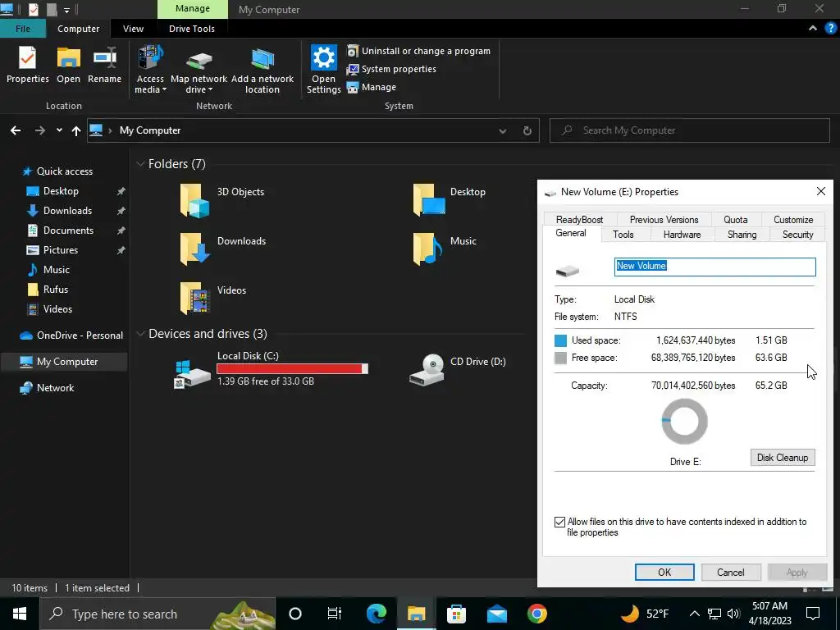Click Cancel in Properties dialog
Screen dimensions: 840x630
(731, 572)
